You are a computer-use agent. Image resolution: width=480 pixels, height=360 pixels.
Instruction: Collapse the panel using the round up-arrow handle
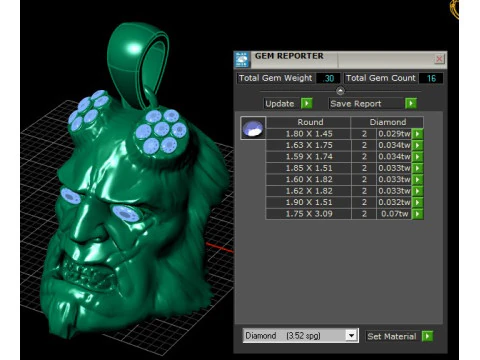(340, 90)
